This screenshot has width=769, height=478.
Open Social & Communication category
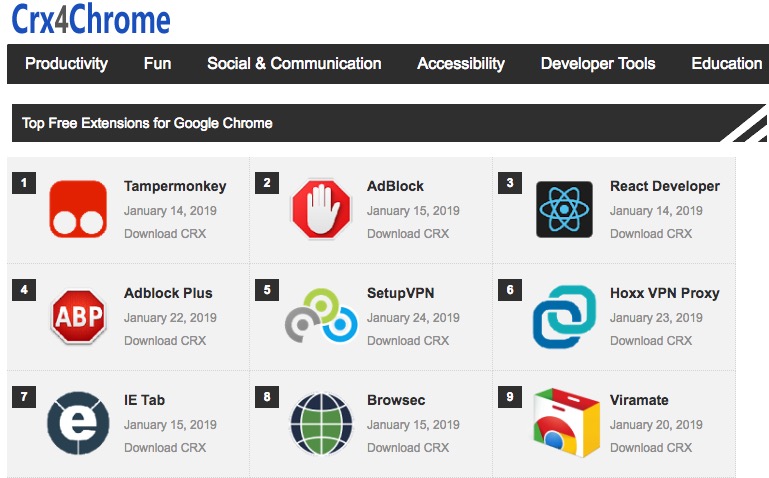tap(294, 63)
